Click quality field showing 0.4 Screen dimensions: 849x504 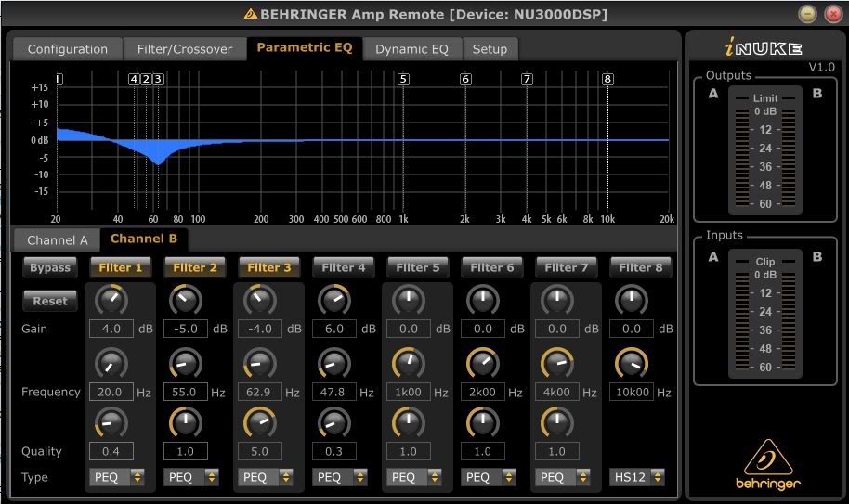[111, 451]
